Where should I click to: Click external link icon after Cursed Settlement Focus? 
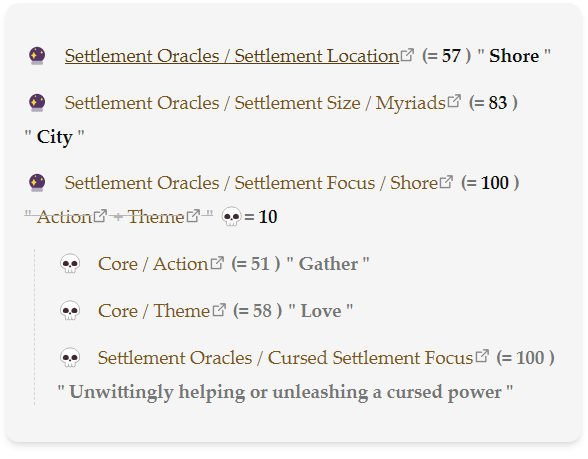coord(482,356)
